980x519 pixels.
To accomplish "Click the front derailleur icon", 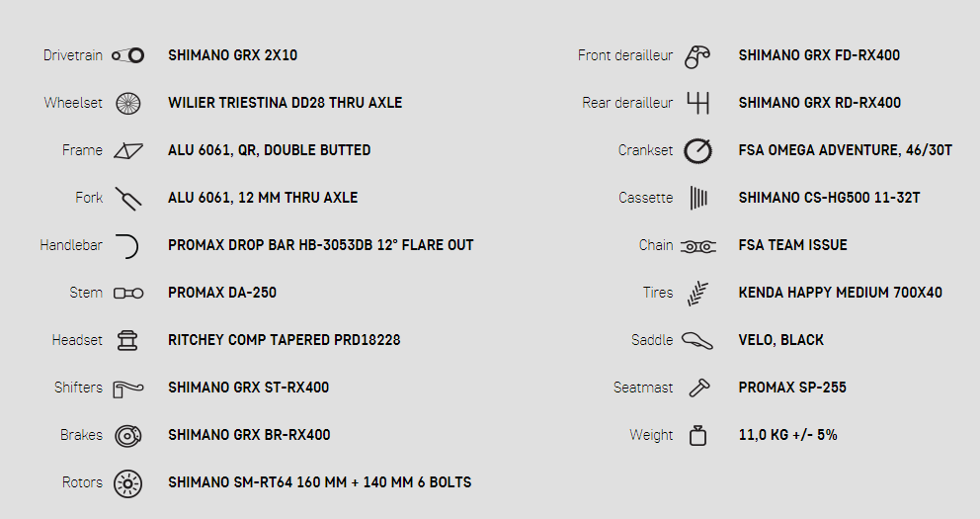I will coord(698,55).
